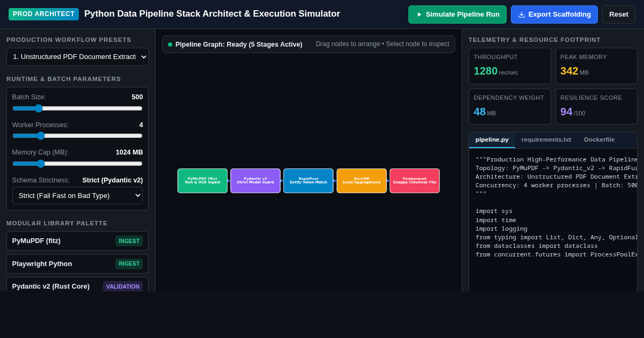Click the 'Pipeline Graph: Ready (5 Stages Active)' text

click(x=239, y=45)
